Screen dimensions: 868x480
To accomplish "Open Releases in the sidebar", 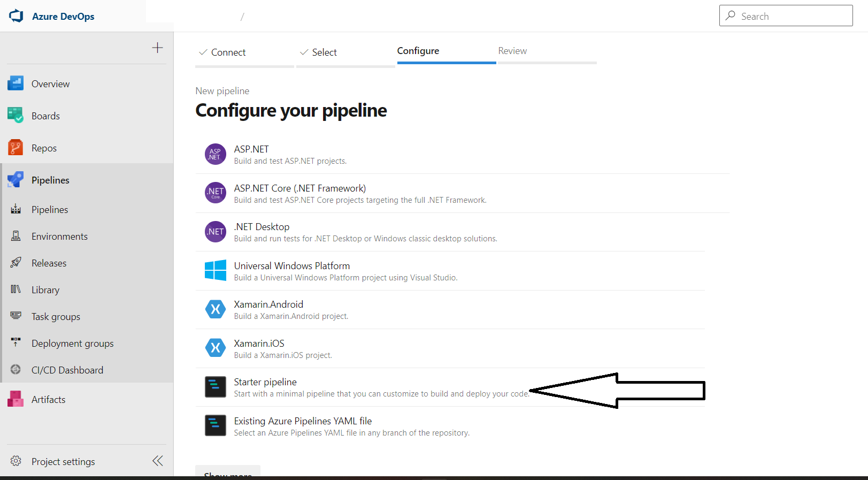I will pos(49,263).
